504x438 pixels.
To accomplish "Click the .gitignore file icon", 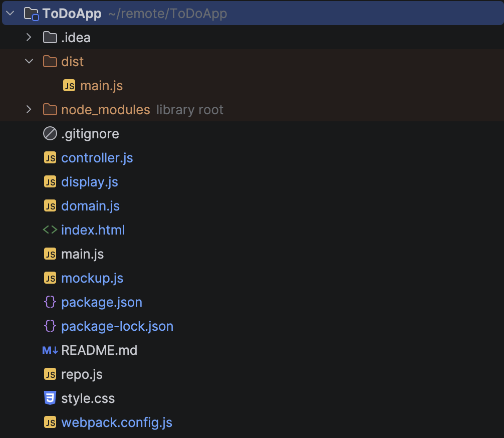I will click(x=50, y=134).
